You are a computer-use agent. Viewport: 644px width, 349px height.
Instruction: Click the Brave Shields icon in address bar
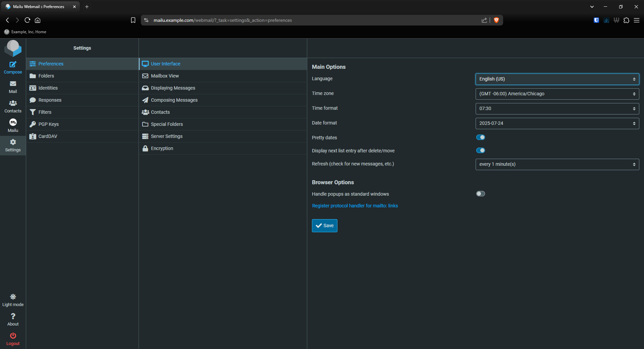[x=496, y=20]
